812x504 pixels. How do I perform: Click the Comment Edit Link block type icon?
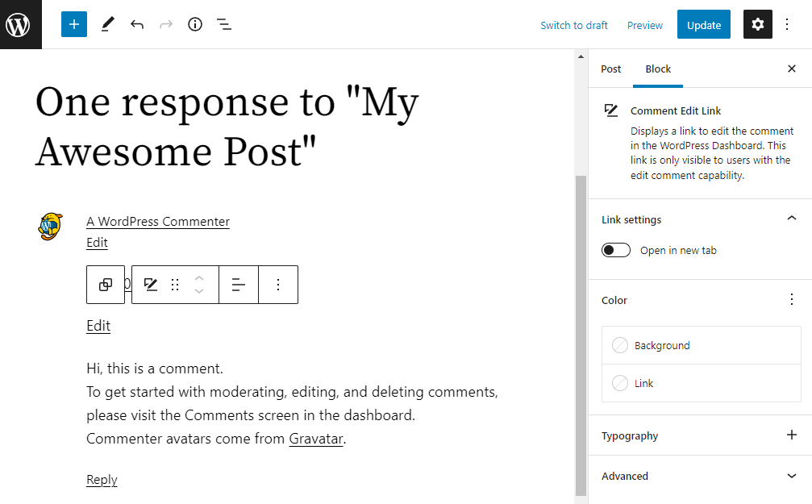coord(151,285)
